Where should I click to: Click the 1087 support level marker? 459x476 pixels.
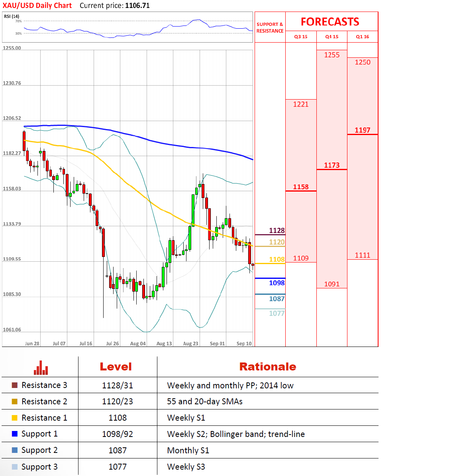pyautogui.click(x=277, y=299)
